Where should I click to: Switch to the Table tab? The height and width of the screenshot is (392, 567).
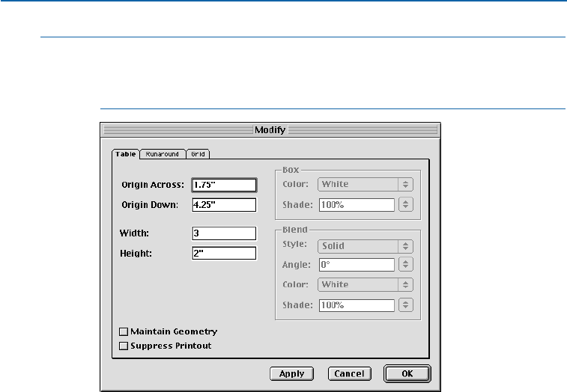coord(126,154)
